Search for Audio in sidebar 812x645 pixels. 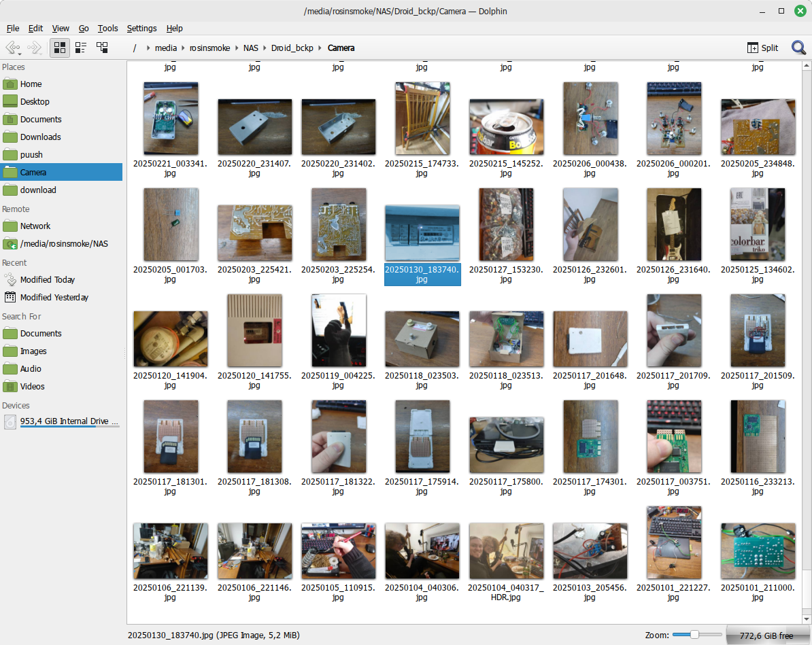pyautogui.click(x=61, y=368)
